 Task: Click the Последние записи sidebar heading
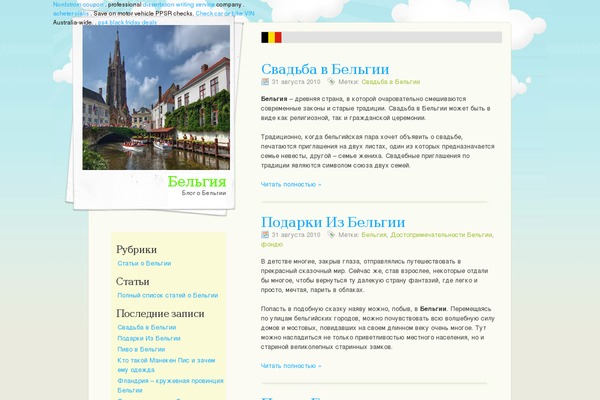160,313
